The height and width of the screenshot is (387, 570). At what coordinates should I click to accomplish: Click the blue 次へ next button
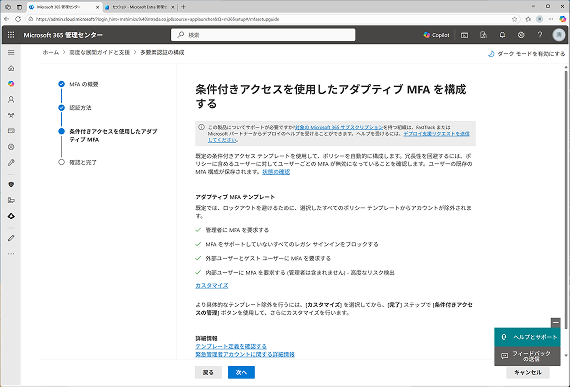[x=241, y=372]
